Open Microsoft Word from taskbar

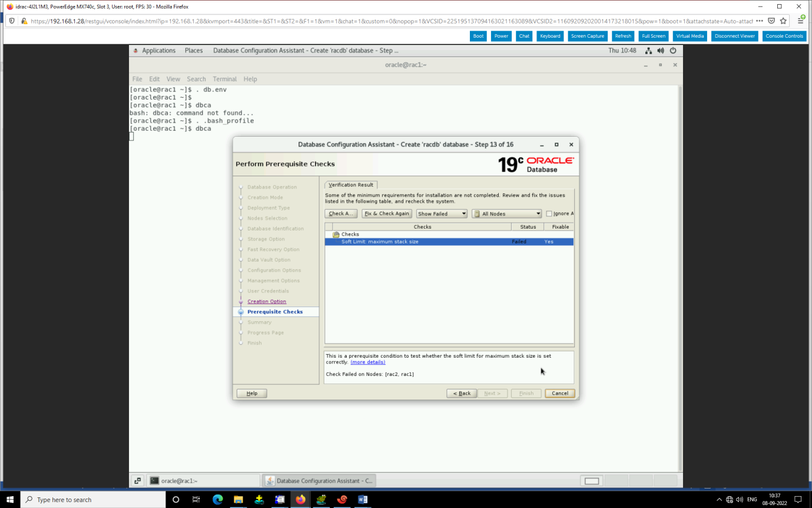363,499
